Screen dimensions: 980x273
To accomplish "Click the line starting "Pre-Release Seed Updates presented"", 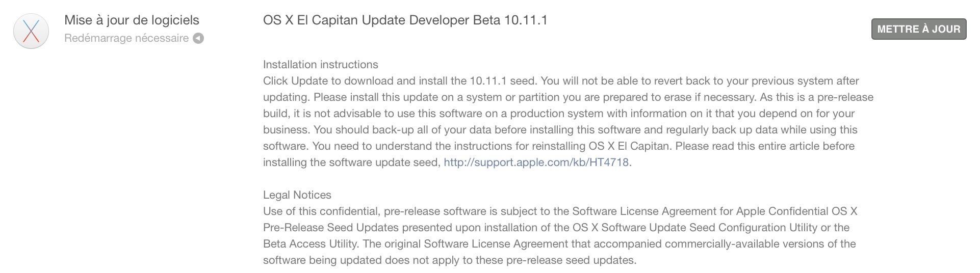I will 556,228.
